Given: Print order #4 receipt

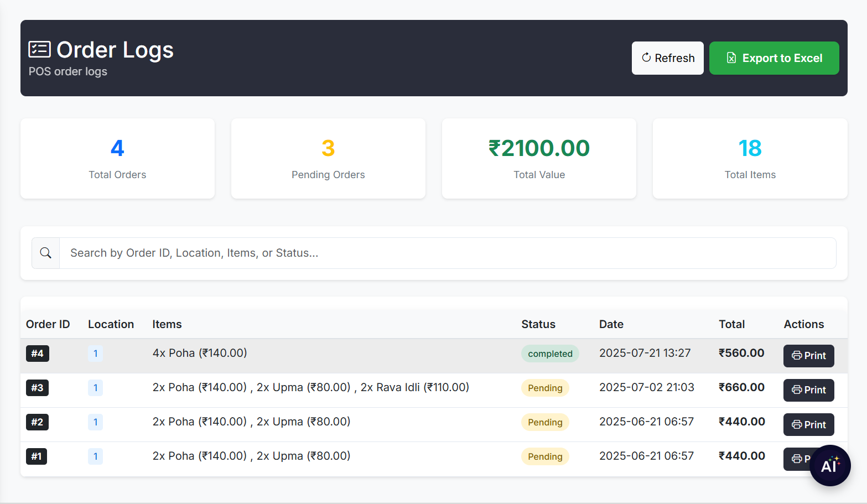Looking at the screenshot, I should pyautogui.click(x=808, y=356).
